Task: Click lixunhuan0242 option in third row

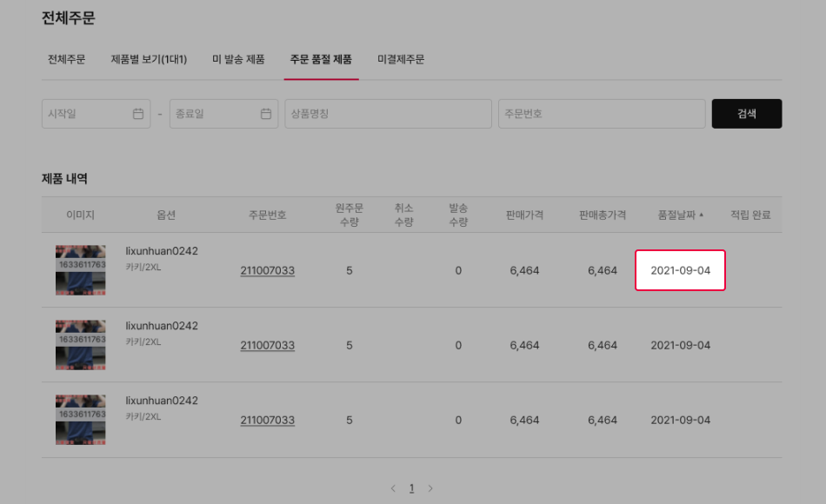Action: [162, 401]
